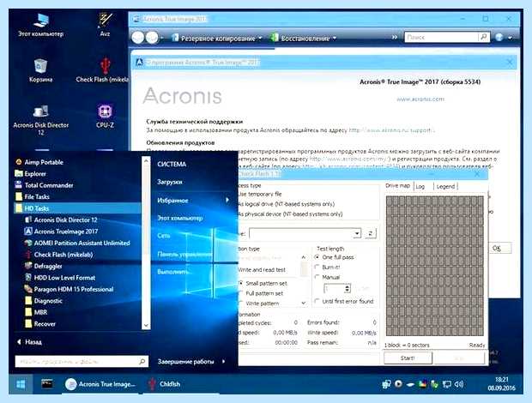Image resolution: width=532 pixels, height=403 pixels.
Task: Open Acronis help globe dropdown
Action: [x=504, y=37]
